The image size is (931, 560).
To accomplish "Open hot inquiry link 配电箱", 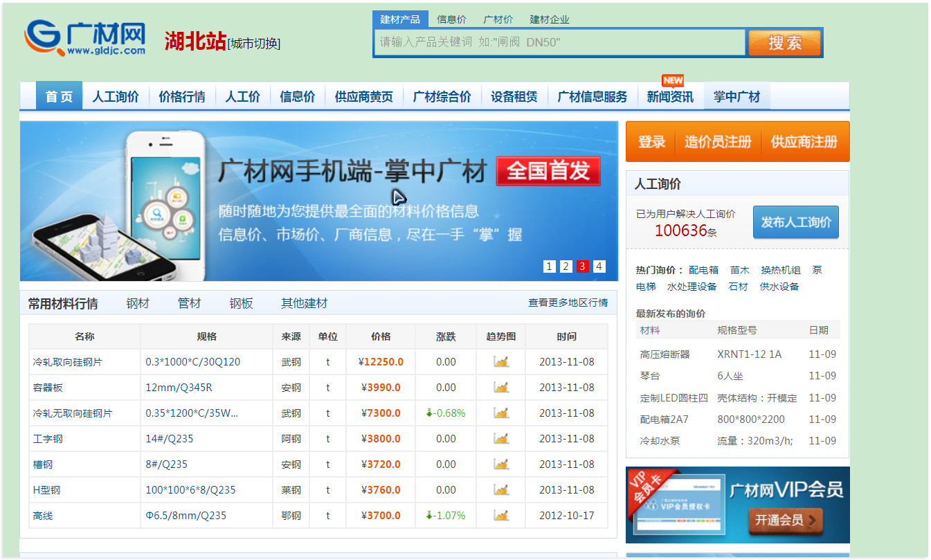I will (x=703, y=270).
